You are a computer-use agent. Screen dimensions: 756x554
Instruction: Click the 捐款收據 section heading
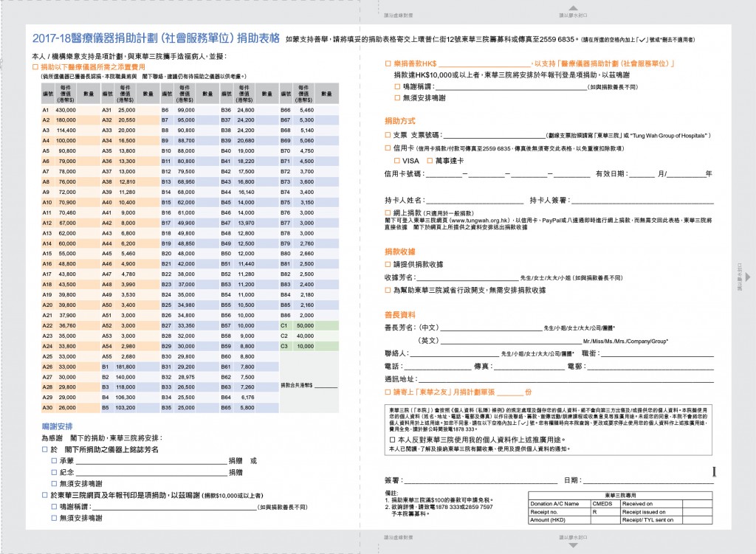399,252
